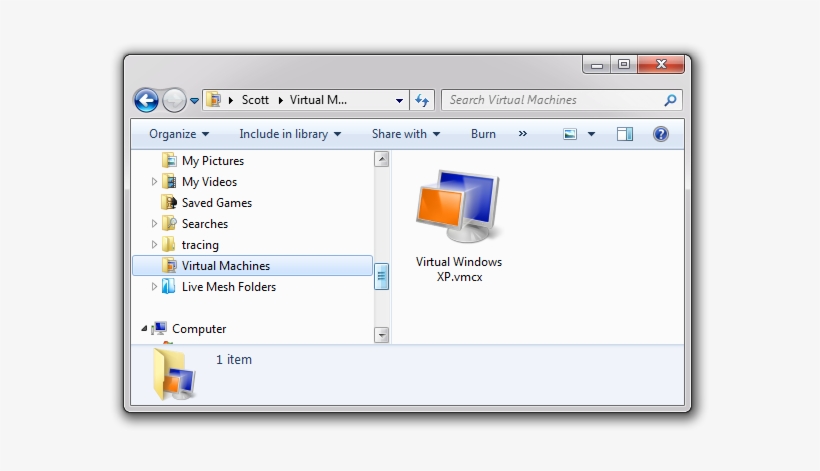Image resolution: width=820 pixels, height=471 pixels.
Task: Click navigation pane scroll up arrow
Action: 382,159
